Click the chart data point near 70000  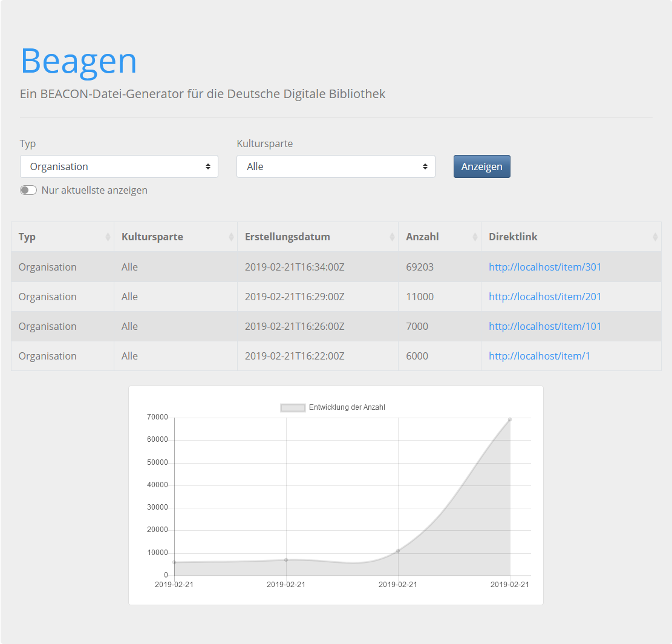(510, 419)
